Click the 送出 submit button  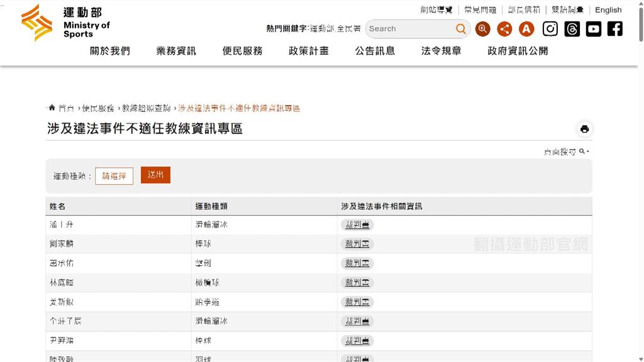pyautogui.click(x=155, y=175)
